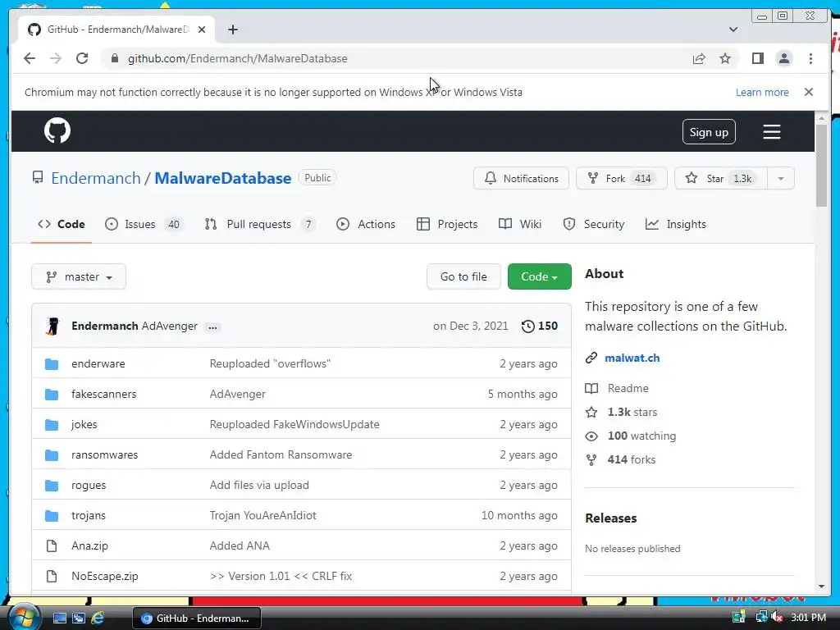Image resolution: width=840 pixels, height=630 pixels.
Task: Click the padlock site info icon
Action: (114, 58)
